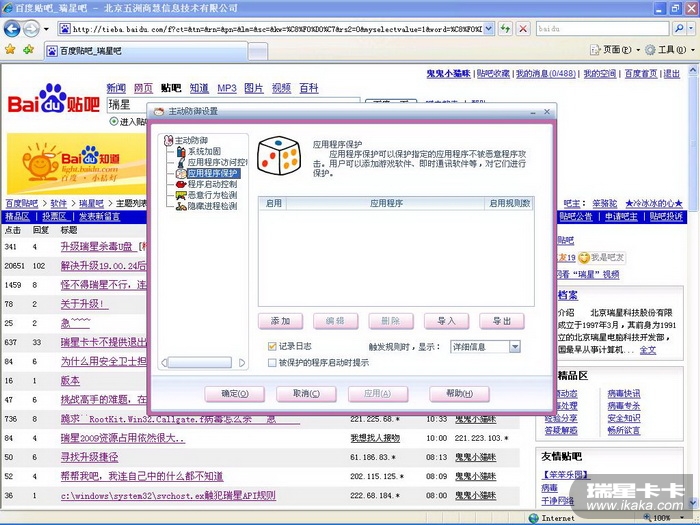
Task: Click the MP3 navigation link
Action: coord(227,88)
